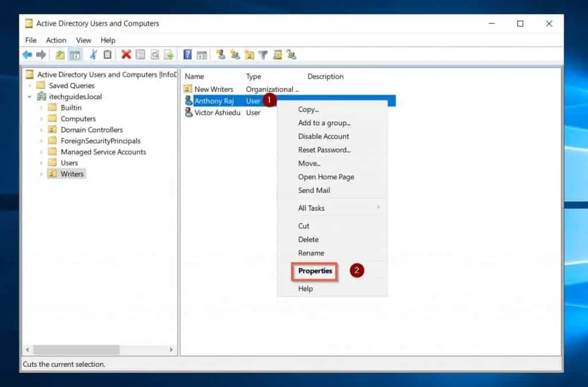588x387 pixels.
Task: Click the Victor Ashiedu user icon
Action: (x=188, y=112)
